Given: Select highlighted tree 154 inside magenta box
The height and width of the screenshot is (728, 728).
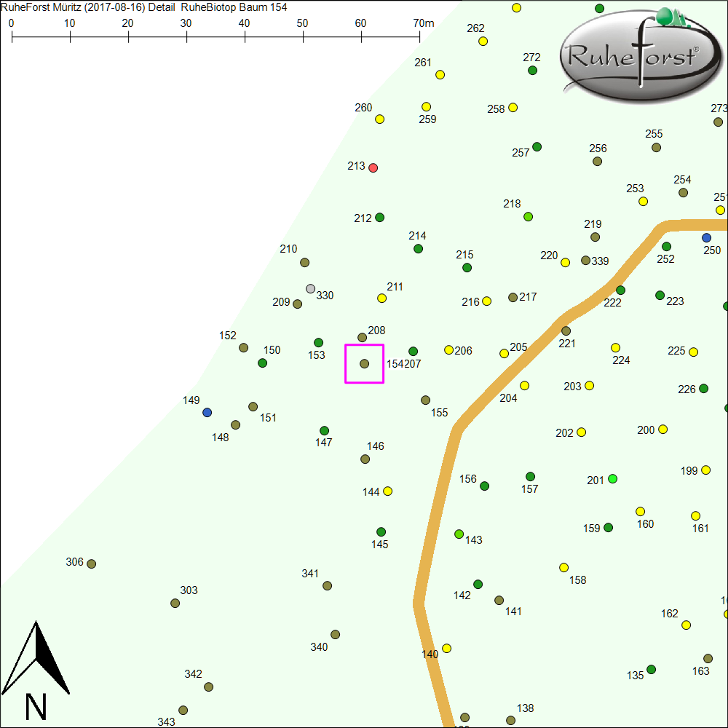Looking at the screenshot, I should point(365,363).
